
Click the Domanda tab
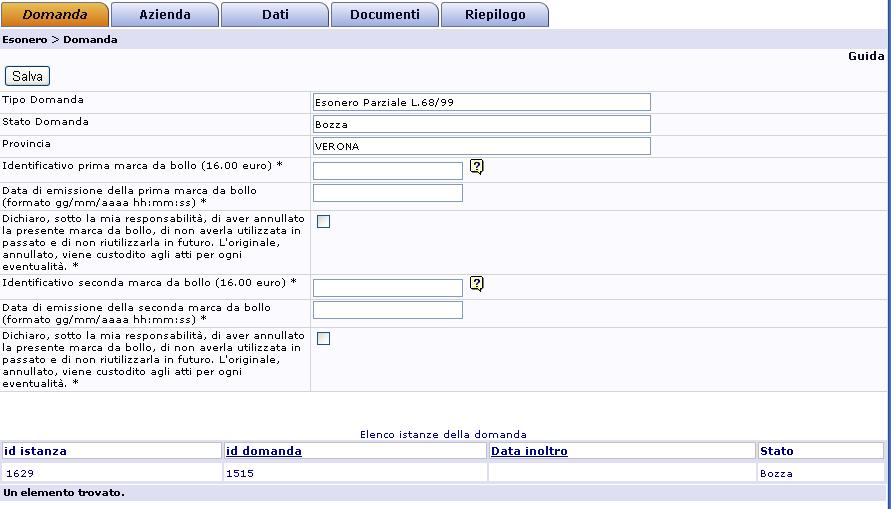[54, 15]
